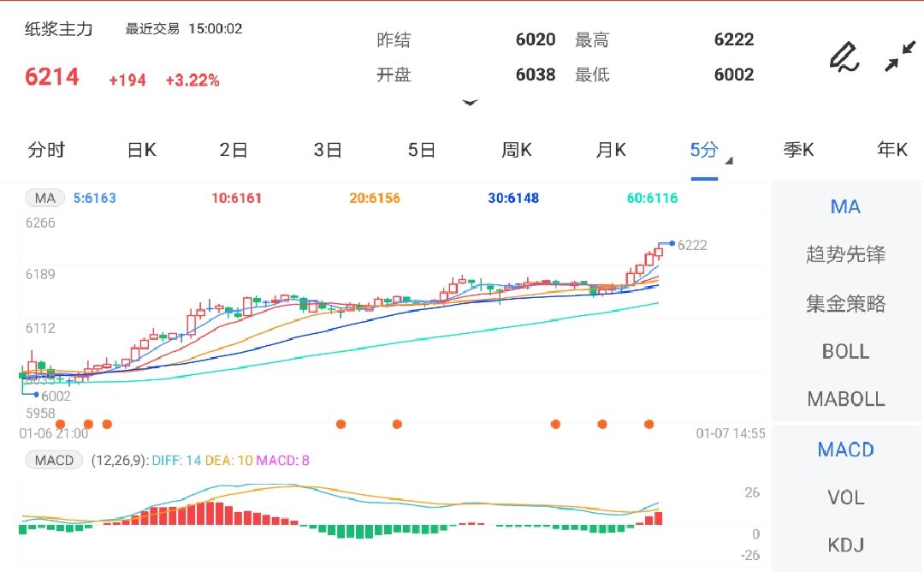Enable the BOLL indicator
The image size is (924, 572).
(x=844, y=351)
